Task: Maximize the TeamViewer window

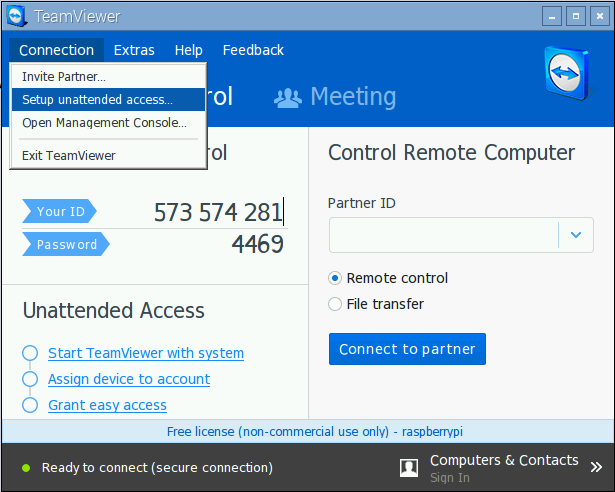Action: [x=576, y=16]
